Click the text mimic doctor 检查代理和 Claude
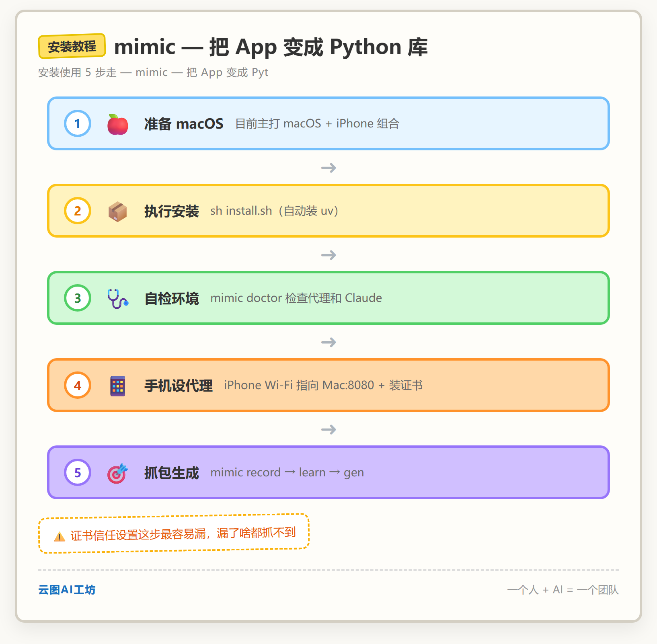 pos(296,298)
